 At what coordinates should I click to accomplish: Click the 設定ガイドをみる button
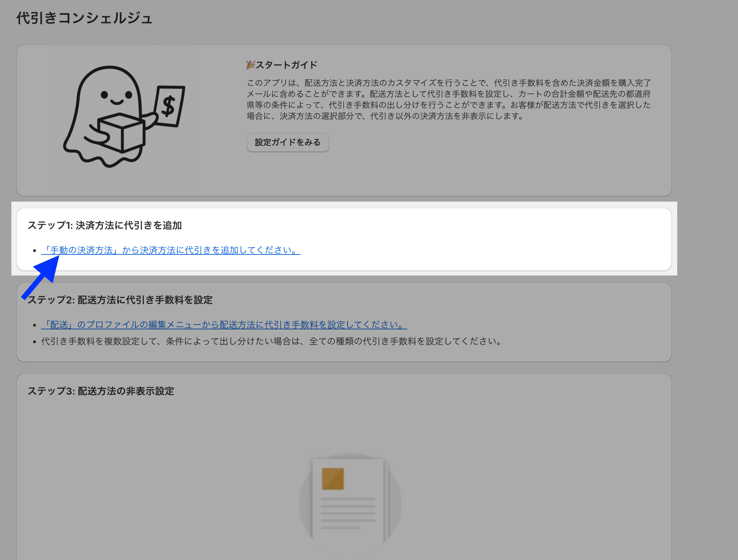(x=288, y=142)
